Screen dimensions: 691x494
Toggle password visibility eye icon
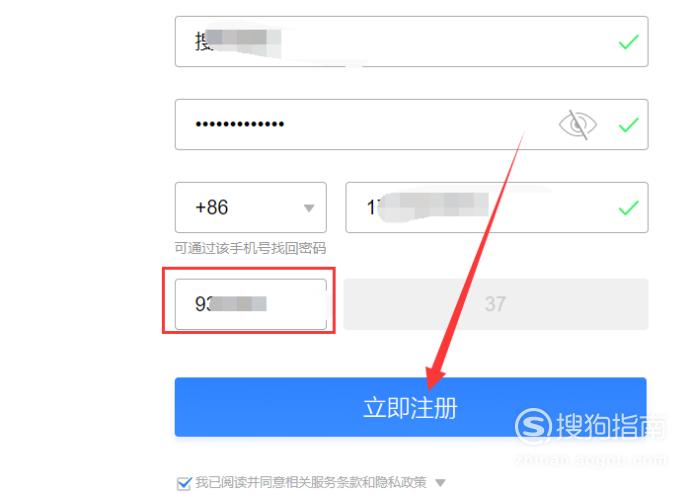[577, 125]
